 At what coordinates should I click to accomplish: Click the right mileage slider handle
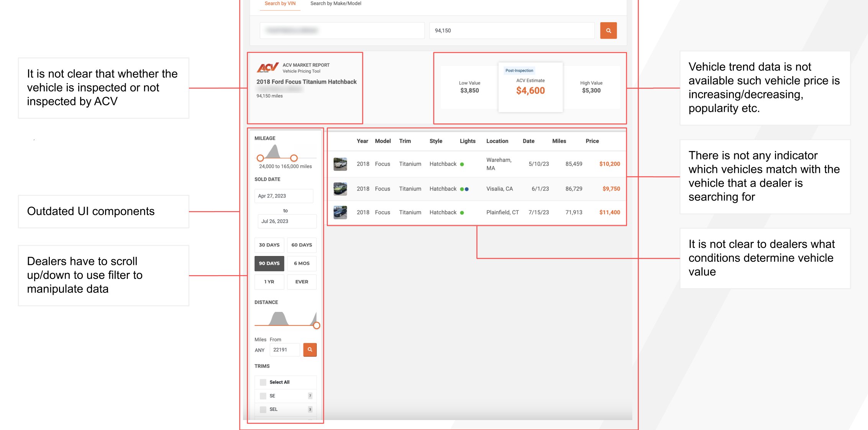coord(294,158)
